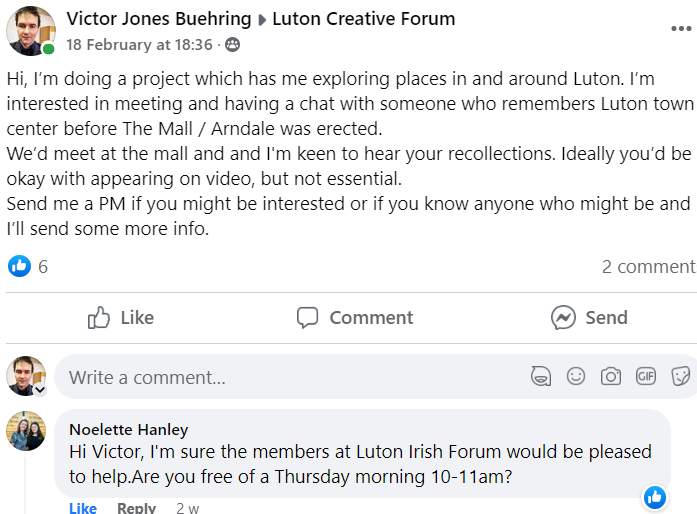
Task: Click the avatar sticker icon in comment box
Action: [x=541, y=377]
